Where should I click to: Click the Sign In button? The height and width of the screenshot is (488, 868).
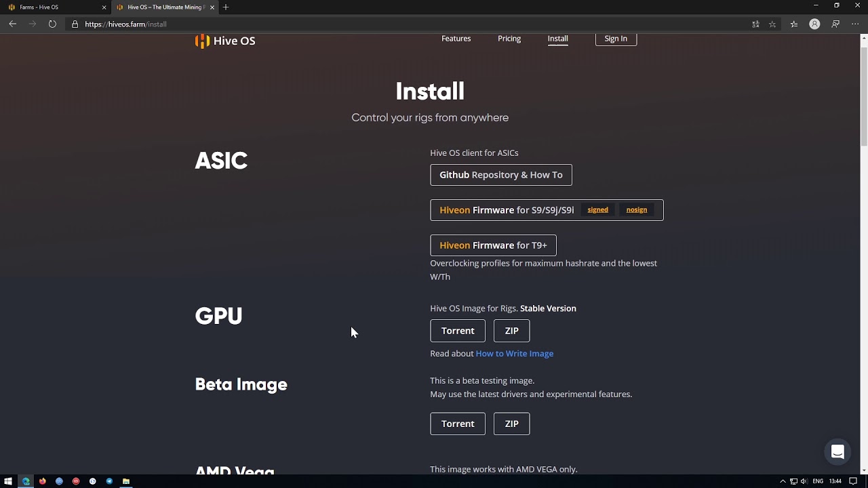pos(616,39)
